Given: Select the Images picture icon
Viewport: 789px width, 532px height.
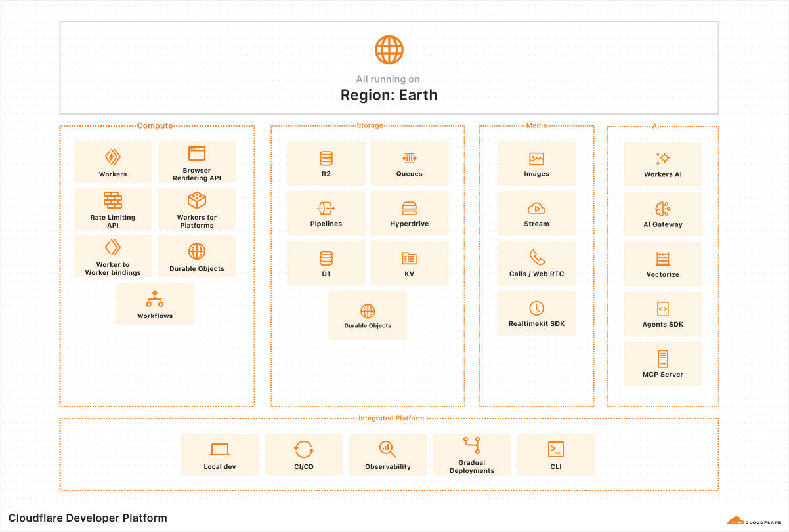Looking at the screenshot, I should (537, 159).
